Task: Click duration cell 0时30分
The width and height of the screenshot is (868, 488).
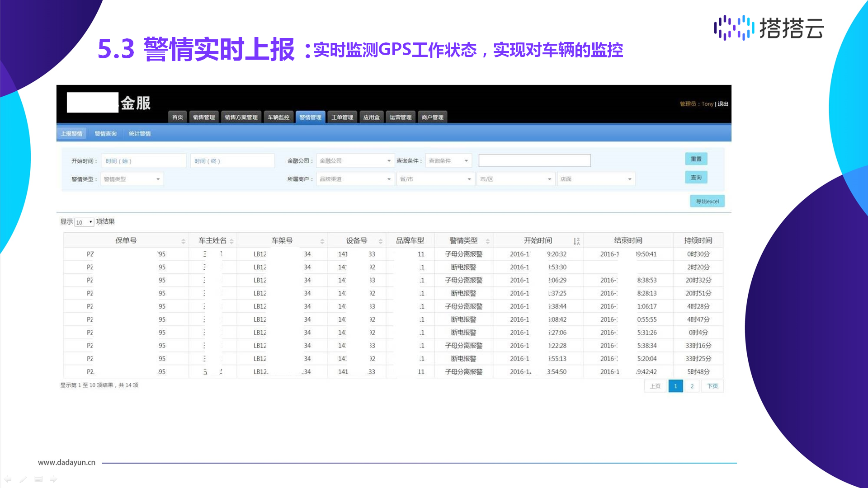Action: 698,254
